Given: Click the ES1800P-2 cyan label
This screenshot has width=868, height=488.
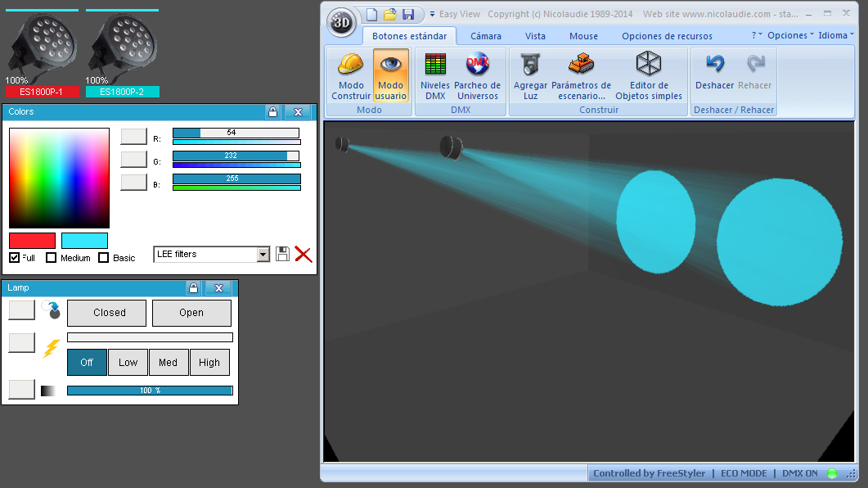Looking at the screenshot, I should coord(123,92).
